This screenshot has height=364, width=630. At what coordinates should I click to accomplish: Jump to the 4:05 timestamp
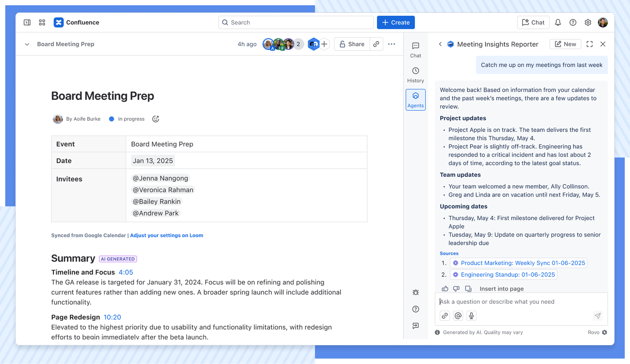pyautogui.click(x=126, y=272)
